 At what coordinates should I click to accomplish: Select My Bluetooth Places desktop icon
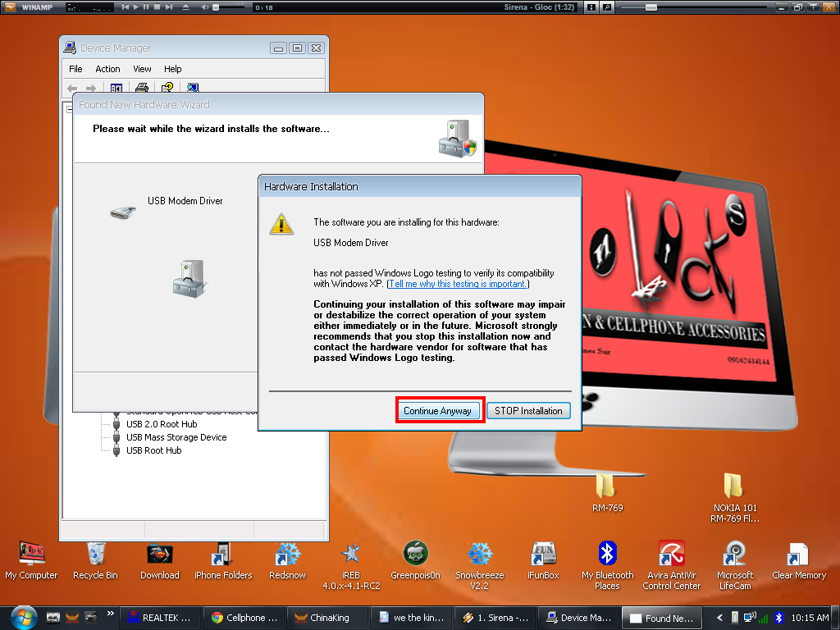(607, 566)
